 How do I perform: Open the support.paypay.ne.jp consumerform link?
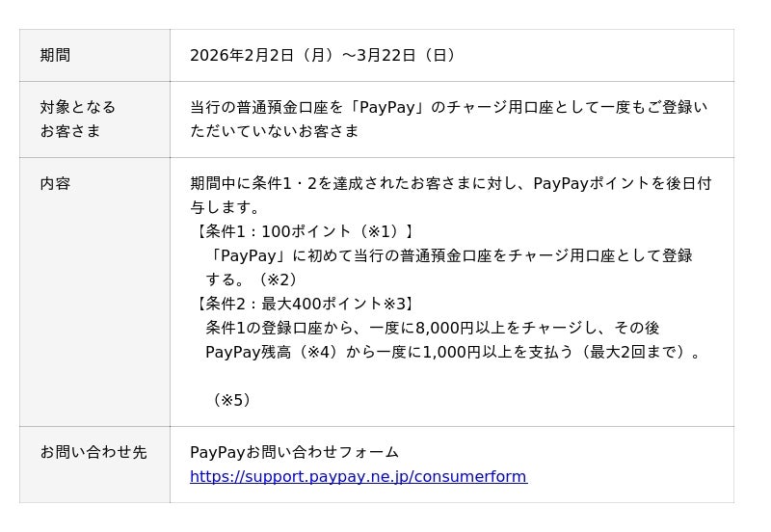(358, 476)
